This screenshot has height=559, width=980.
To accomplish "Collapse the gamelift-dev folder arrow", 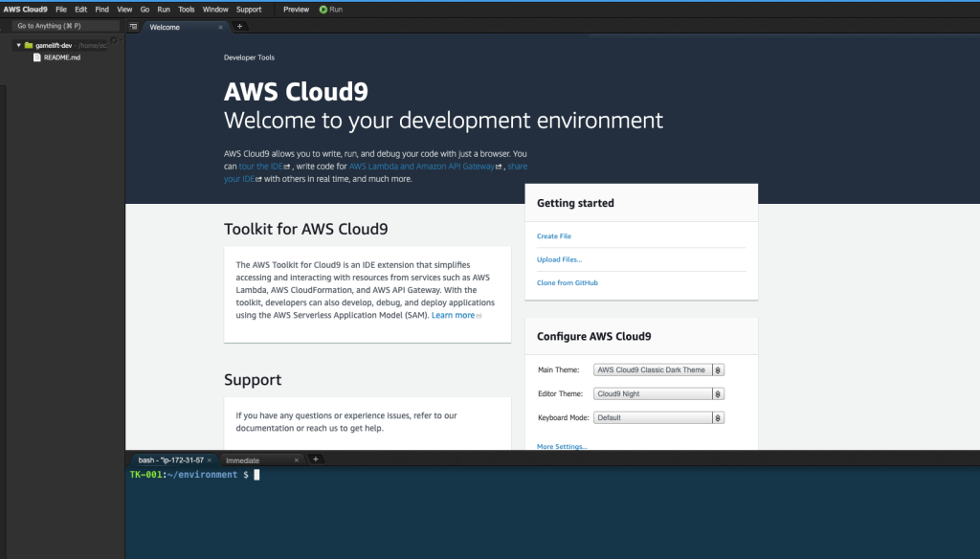I will [19, 45].
